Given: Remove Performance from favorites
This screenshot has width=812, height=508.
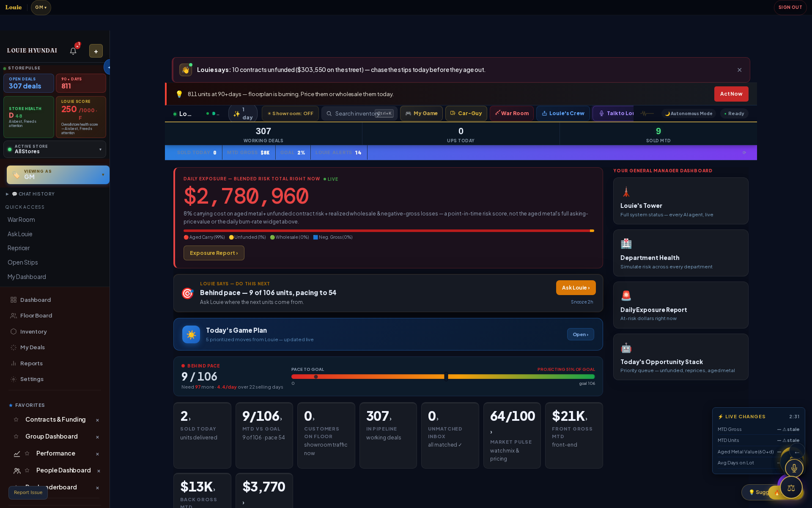Looking at the screenshot, I should point(97,454).
